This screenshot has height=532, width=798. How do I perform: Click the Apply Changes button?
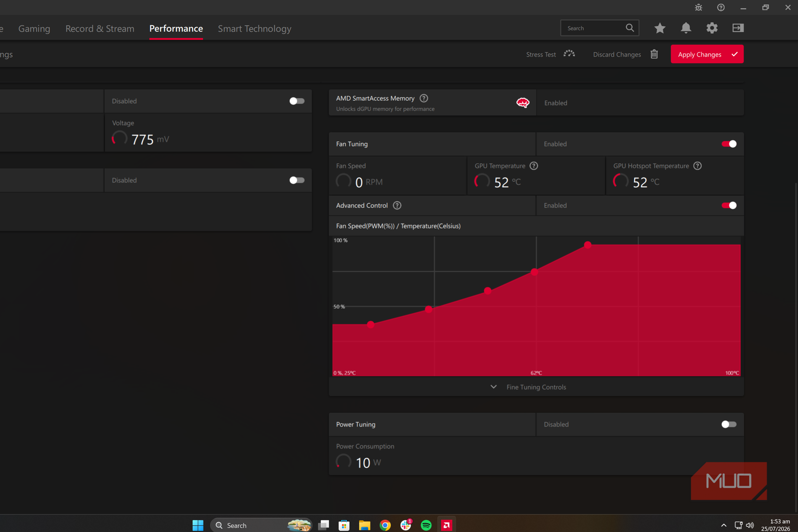pos(707,54)
